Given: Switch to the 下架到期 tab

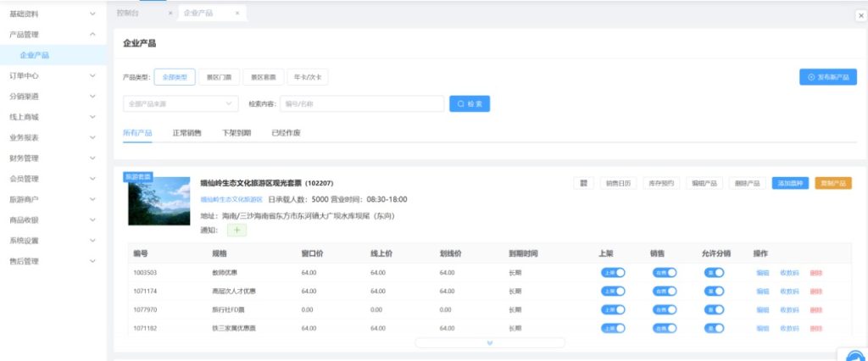Looking at the screenshot, I should click(236, 133).
